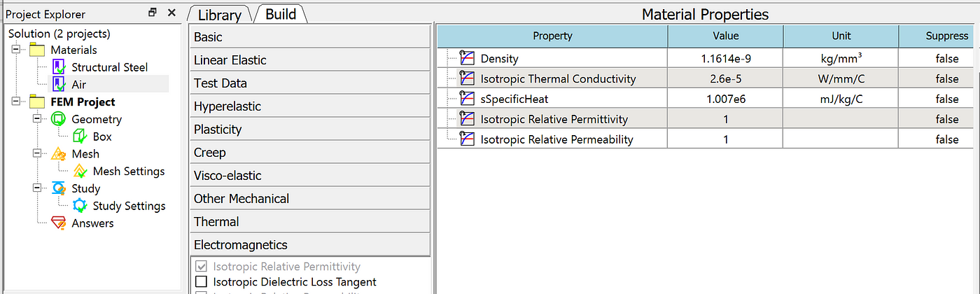Collapse the Materials folder node
Viewport: 980px width, 294px height.
(x=15, y=50)
